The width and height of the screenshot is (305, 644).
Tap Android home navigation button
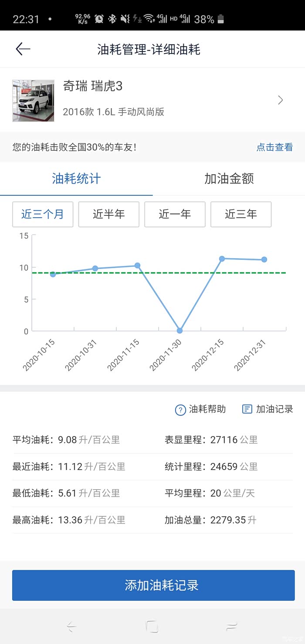coord(152,627)
